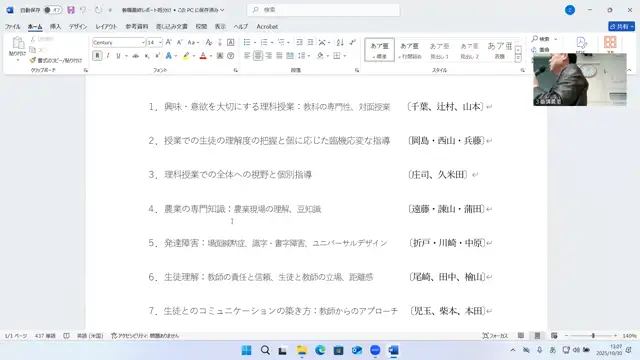
Task: Open the borders dropdown arrow
Action: tap(345, 56)
